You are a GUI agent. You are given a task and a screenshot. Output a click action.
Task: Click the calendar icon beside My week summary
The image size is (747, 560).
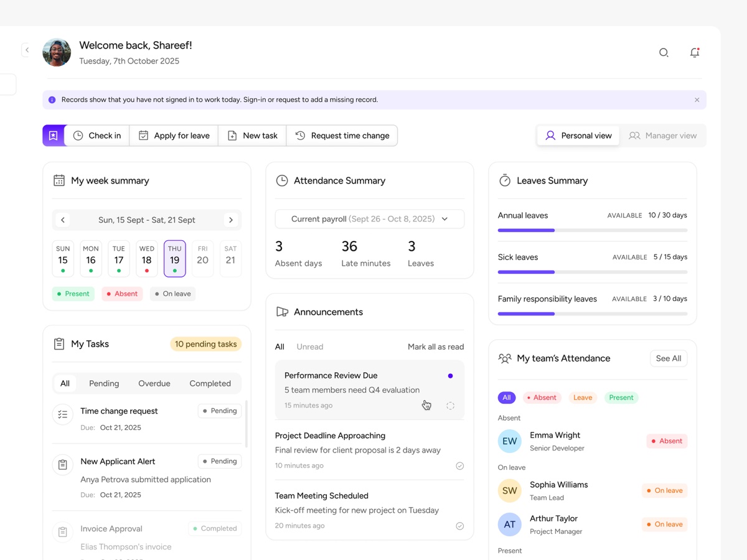tap(59, 180)
